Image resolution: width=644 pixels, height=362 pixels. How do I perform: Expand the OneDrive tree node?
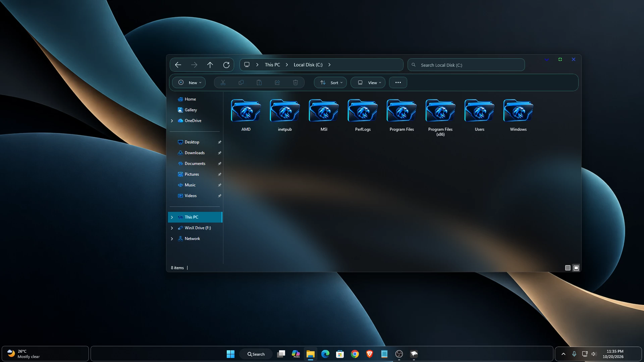point(172,121)
